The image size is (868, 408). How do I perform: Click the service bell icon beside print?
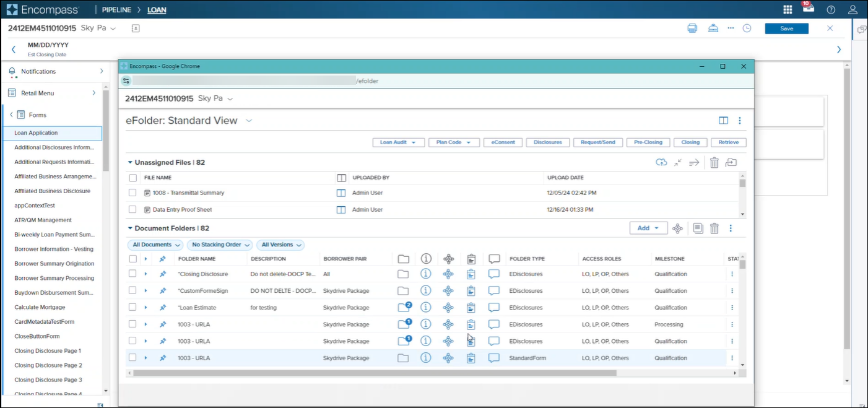tap(713, 28)
